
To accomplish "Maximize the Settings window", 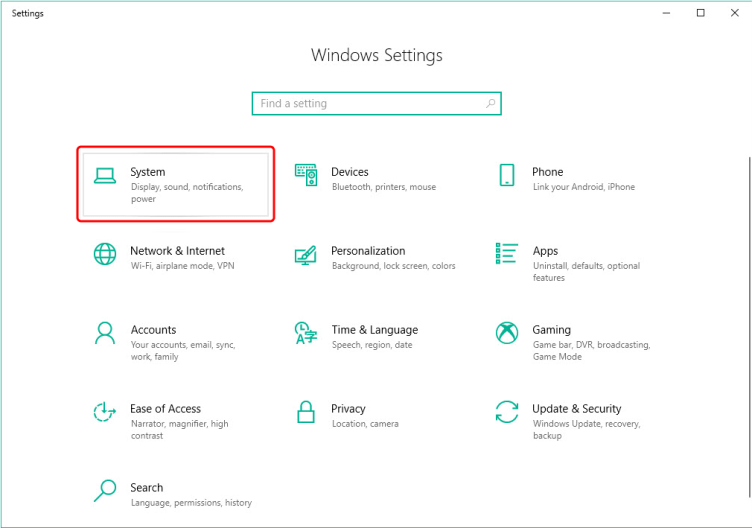I will pyautogui.click(x=701, y=13).
